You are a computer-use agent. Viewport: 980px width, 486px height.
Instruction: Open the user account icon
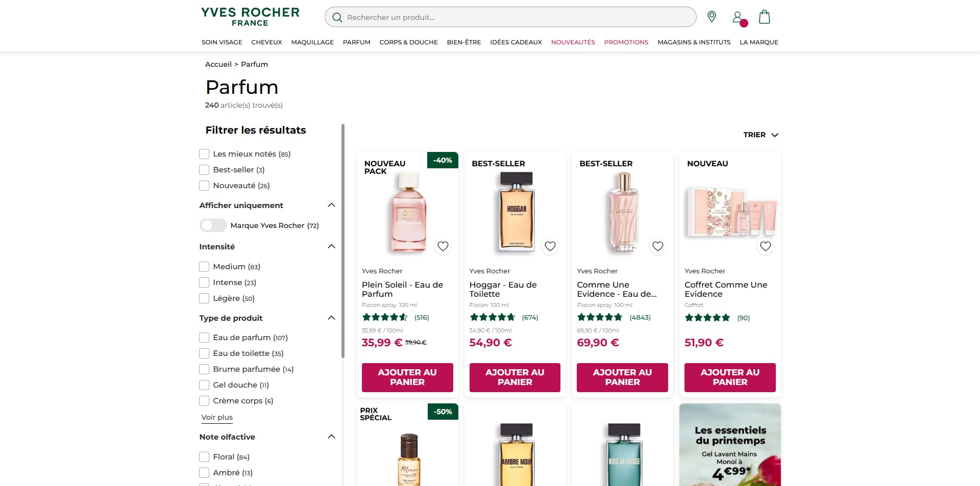coord(738,18)
